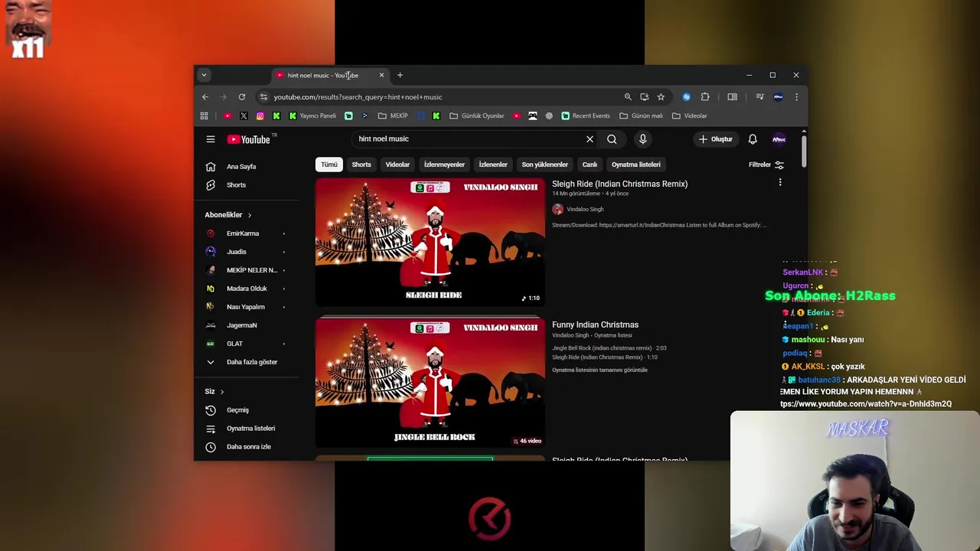Image resolution: width=980 pixels, height=551 pixels.
Task: Close the 'hint noel music - YouTube' tab
Action: click(381, 75)
